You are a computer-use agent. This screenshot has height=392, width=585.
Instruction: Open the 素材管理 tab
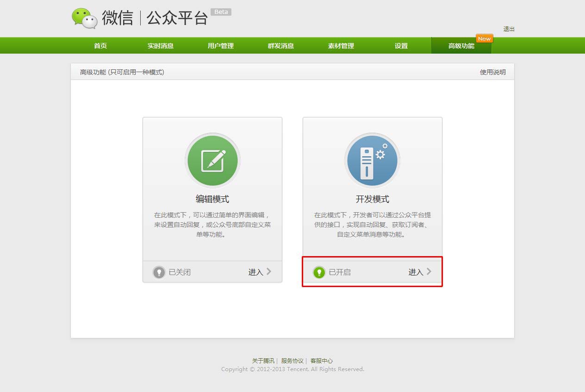coord(341,46)
